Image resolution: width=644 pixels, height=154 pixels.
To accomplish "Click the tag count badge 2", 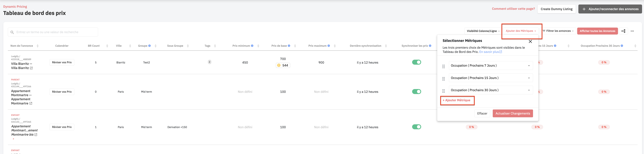I will pos(209,62).
